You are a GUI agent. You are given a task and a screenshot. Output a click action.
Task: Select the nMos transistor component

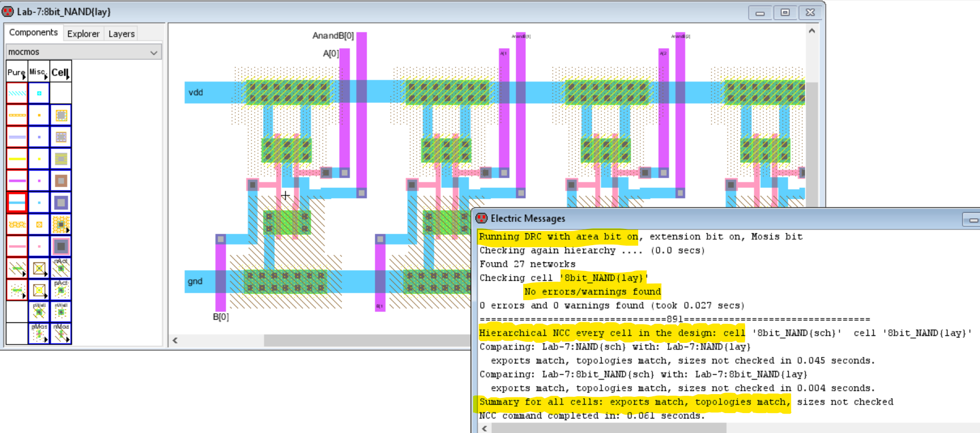61,333
